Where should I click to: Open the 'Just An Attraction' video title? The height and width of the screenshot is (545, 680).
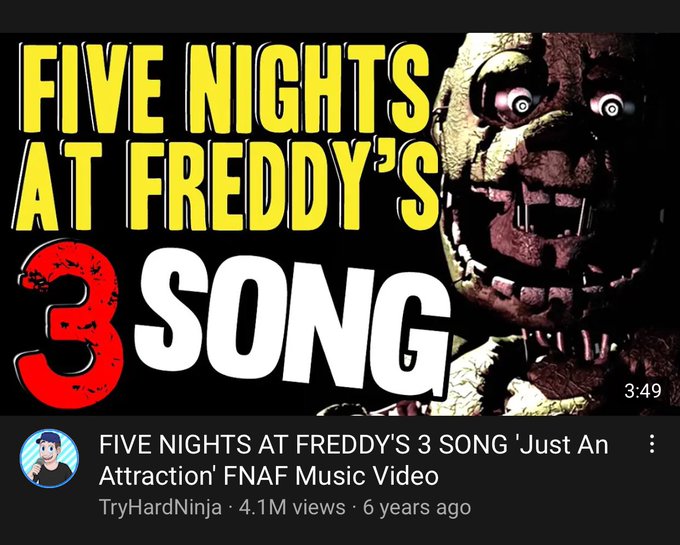tap(353, 460)
